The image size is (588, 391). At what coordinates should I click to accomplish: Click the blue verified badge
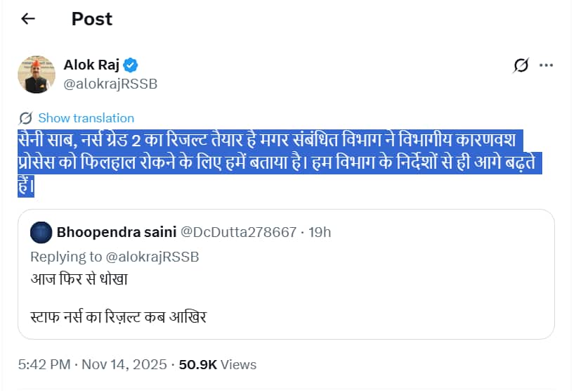tap(131, 65)
